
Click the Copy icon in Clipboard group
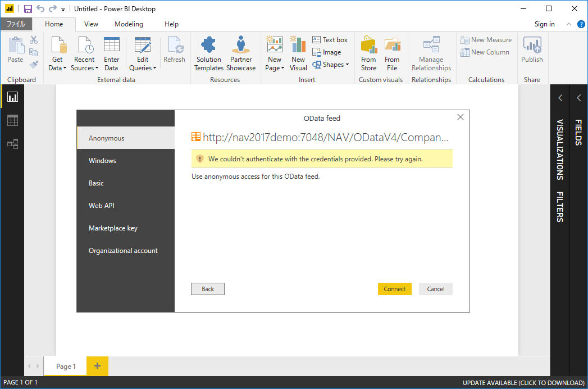[34, 52]
